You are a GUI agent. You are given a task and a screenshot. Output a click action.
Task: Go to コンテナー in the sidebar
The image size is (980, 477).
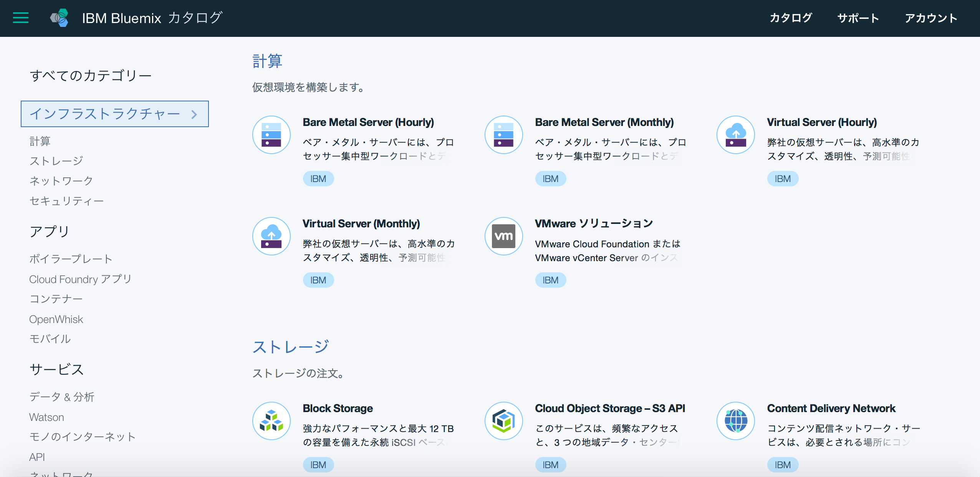tap(56, 299)
